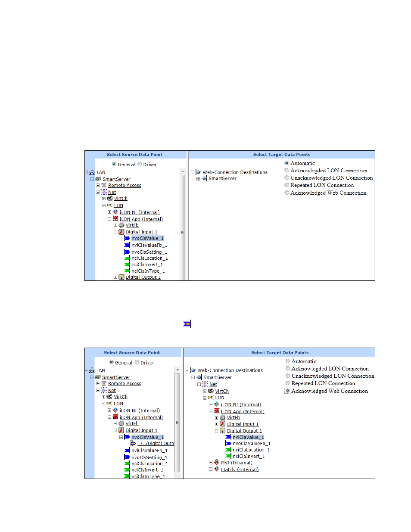This screenshot has height=532, width=411.
Task: Expand Digital Output 1 in upper source tree
Action: [x=115, y=277]
